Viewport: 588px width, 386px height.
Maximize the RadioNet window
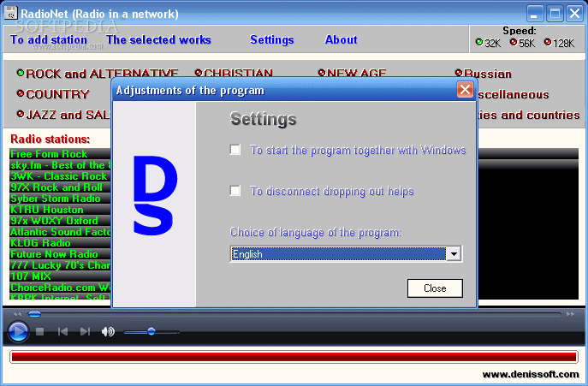coord(555,14)
